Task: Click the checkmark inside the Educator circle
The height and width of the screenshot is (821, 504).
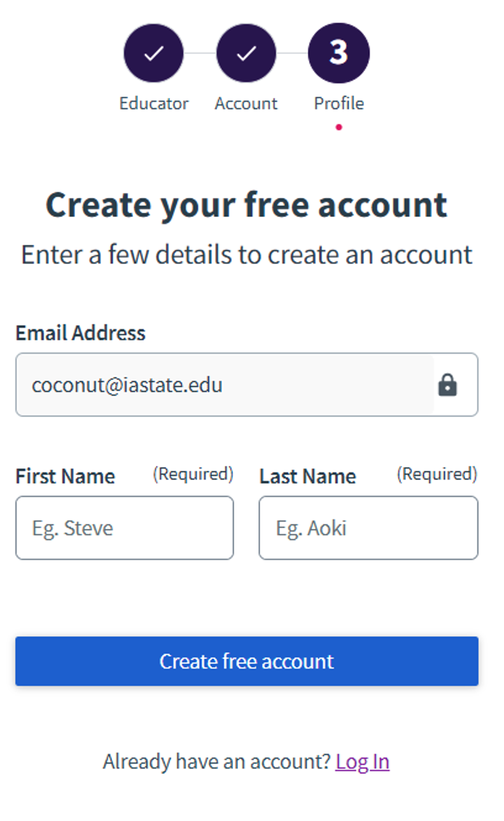Action: 153,53
